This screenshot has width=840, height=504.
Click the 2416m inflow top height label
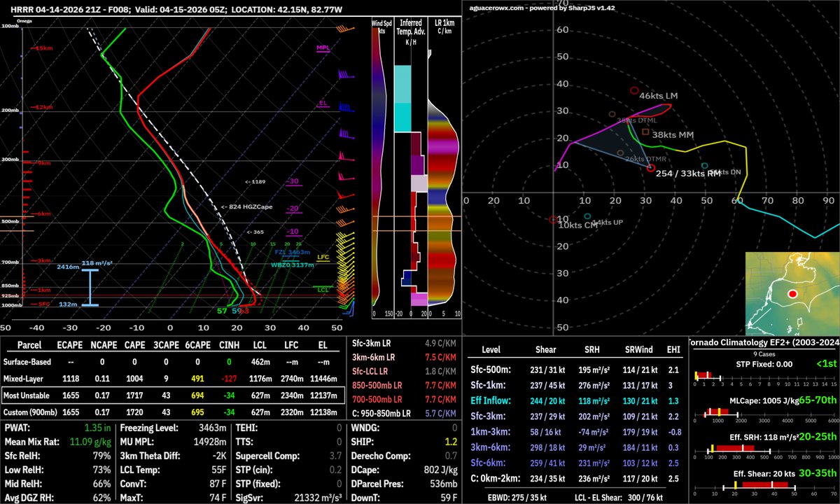(x=66, y=267)
